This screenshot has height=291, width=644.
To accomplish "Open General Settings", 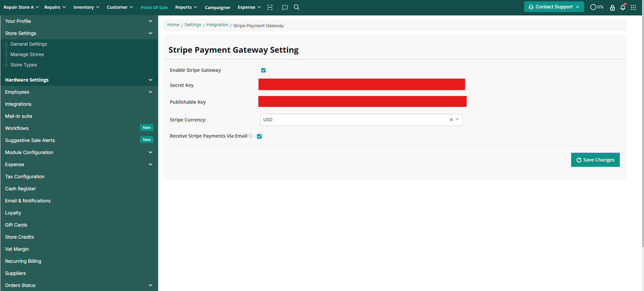I will [x=29, y=44].
